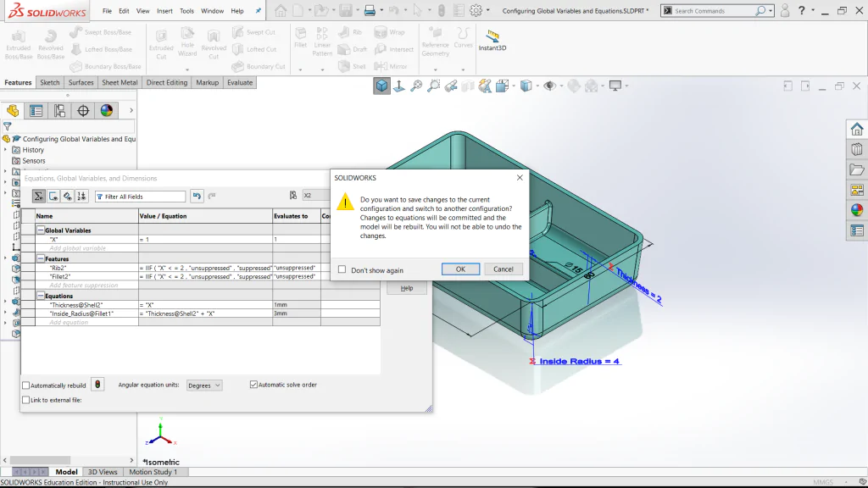
Task: Enable Automatically rebuild checkbox
Action: tap(26, 385)
